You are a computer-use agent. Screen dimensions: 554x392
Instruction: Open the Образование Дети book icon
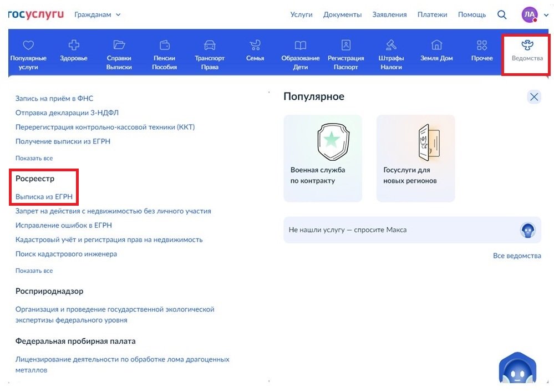pyautogui.click(x=301, y=45)
